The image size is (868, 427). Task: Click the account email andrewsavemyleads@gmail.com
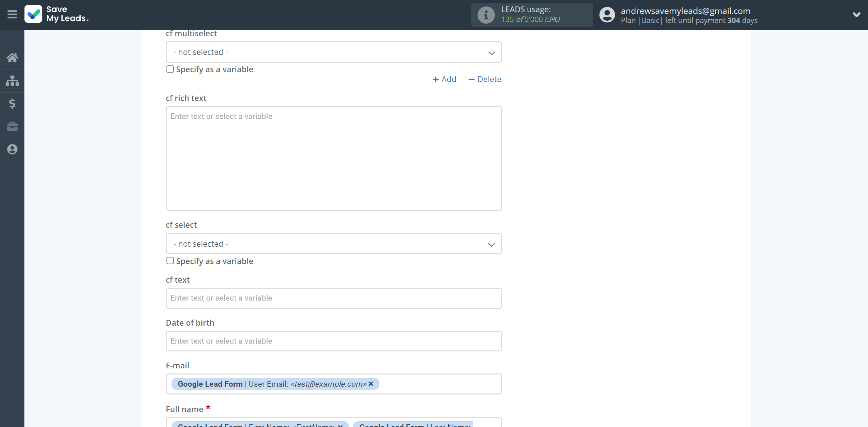pos(686,11)
